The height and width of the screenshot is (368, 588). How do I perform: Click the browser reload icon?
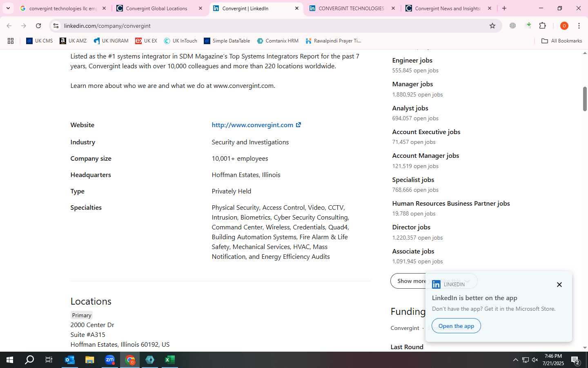pyautogui.click(x=38, y=26)
